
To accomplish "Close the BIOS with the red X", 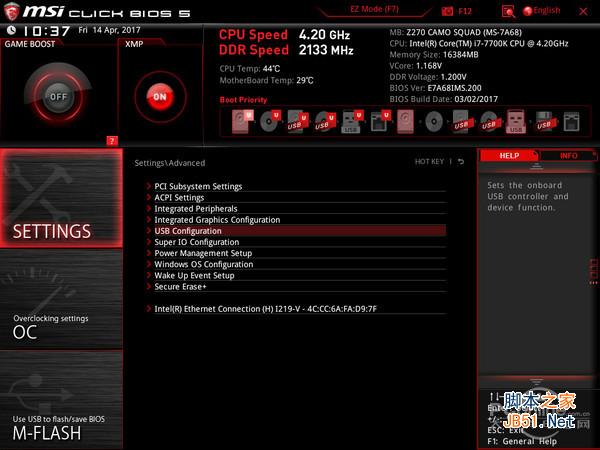I will point(583,11).
